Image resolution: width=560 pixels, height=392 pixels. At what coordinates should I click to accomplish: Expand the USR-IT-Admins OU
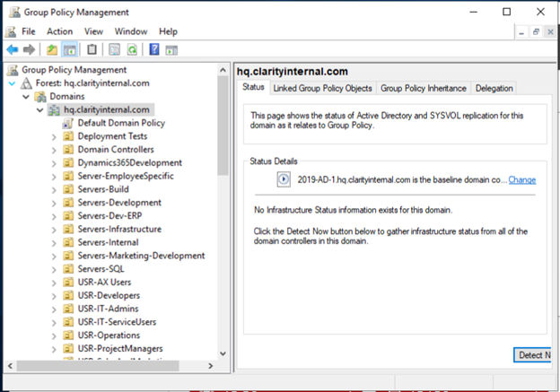(x=54, y=309)
